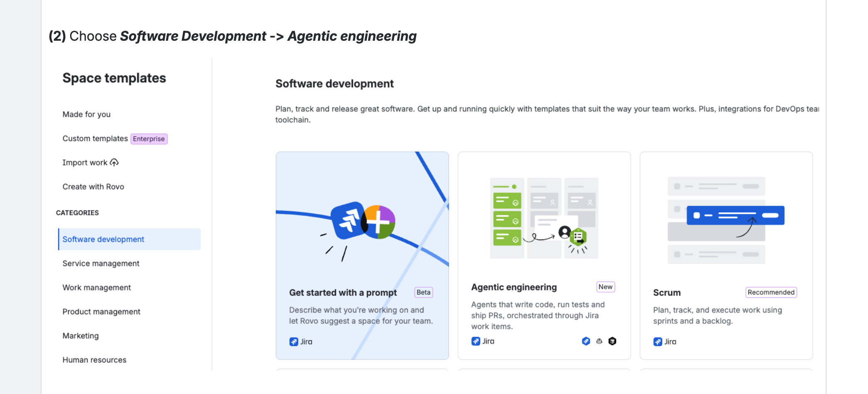Click the Software development heading
The width and height of the screenshot is (868, 394).
(334, 84)
